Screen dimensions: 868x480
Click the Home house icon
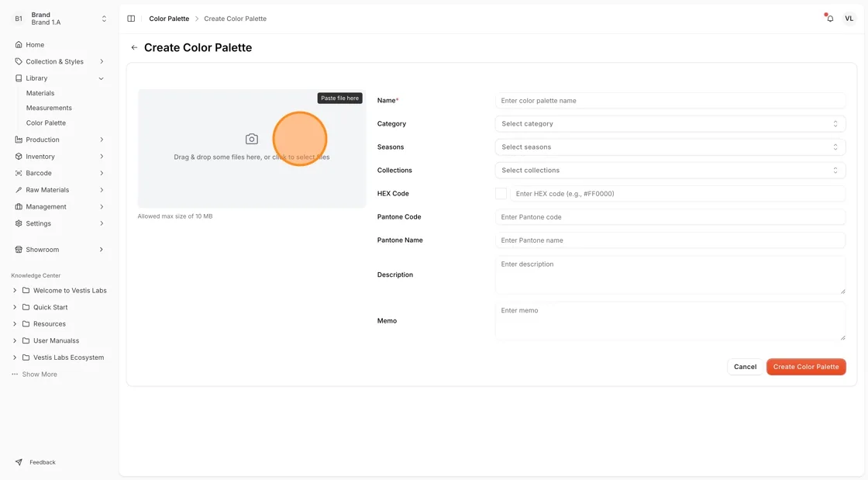[19, 44]
